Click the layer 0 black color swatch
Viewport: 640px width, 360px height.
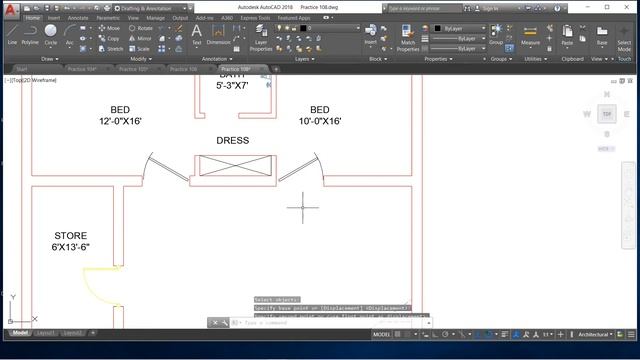tap(303, 28)
